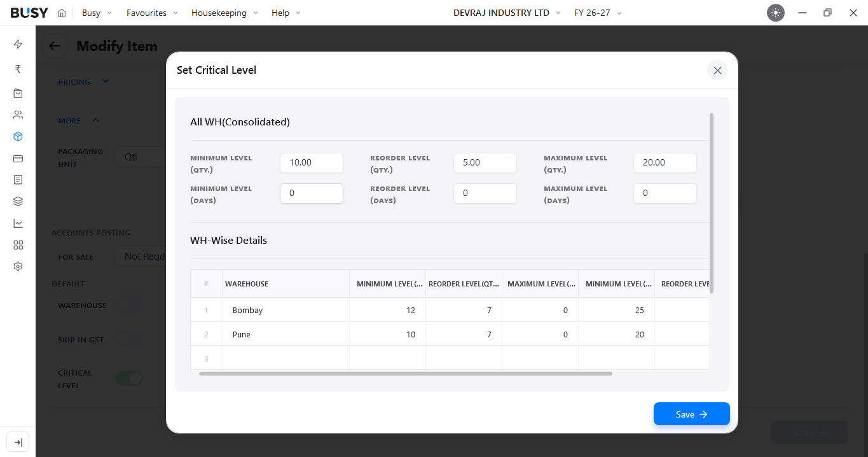Expand the PRICING section
The height and width of the screenshot is (457, 868).
coord(83,81)
